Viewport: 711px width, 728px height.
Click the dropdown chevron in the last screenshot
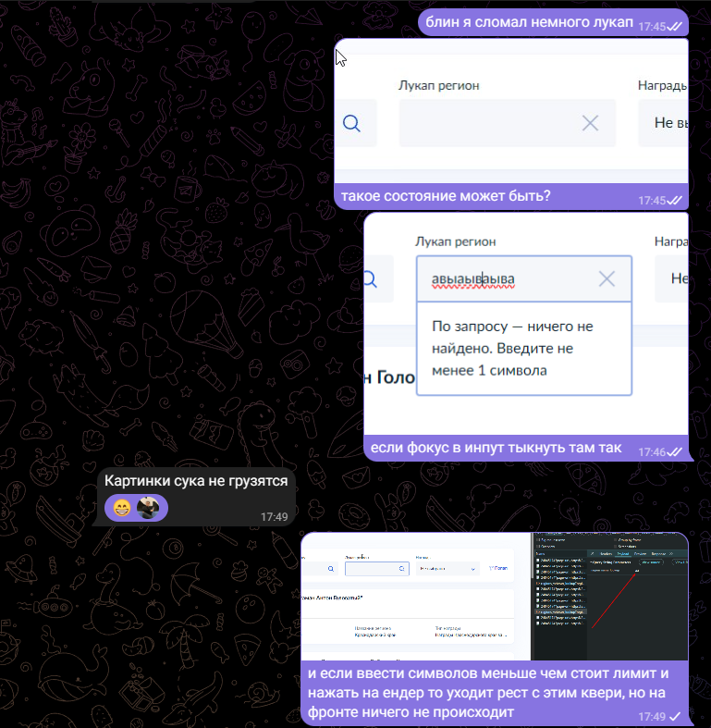pyautogui.click(x=472, y=569)
